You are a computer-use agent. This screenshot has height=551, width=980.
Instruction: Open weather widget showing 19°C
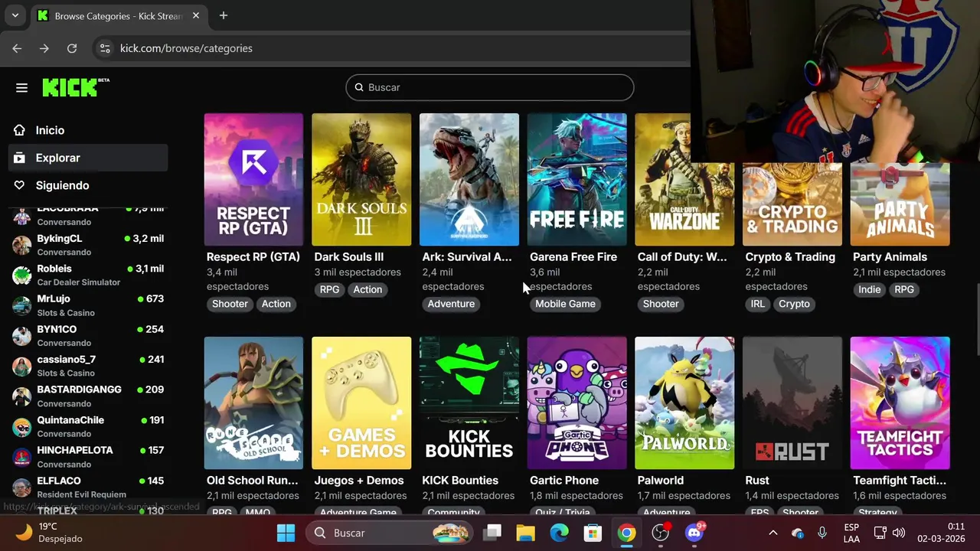pyautogui.click(x=50, y=533)
